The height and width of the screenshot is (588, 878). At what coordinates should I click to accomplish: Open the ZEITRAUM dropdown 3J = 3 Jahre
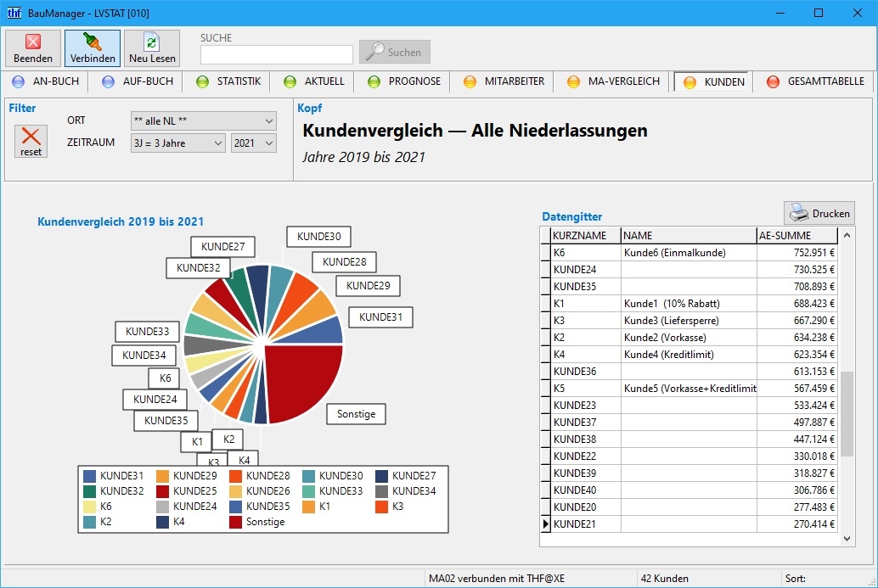click(178, 143)
